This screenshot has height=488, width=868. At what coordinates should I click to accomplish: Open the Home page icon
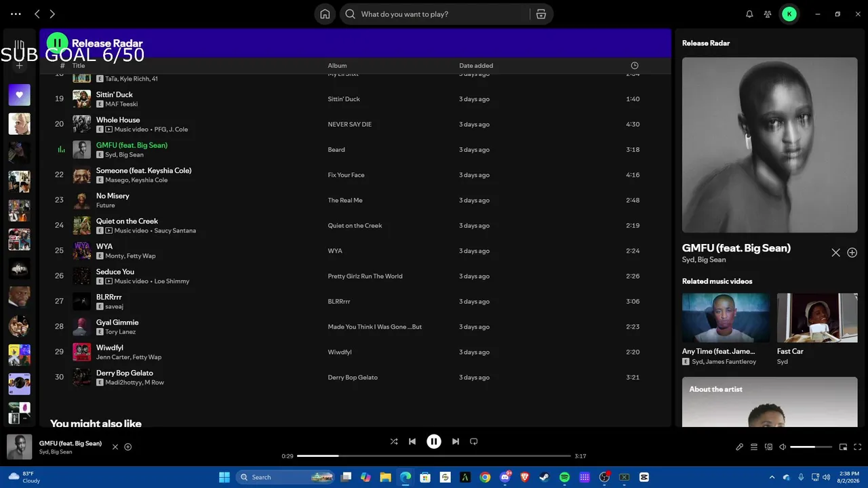[x=325, y=14]
